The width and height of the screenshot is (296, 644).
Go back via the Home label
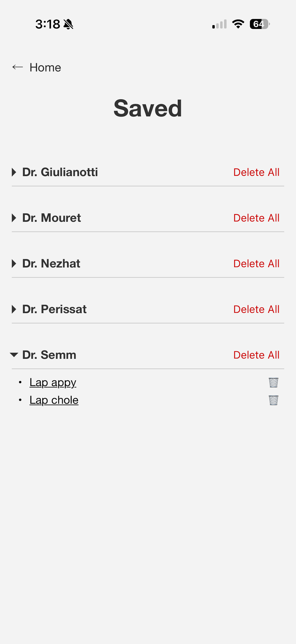45,68
